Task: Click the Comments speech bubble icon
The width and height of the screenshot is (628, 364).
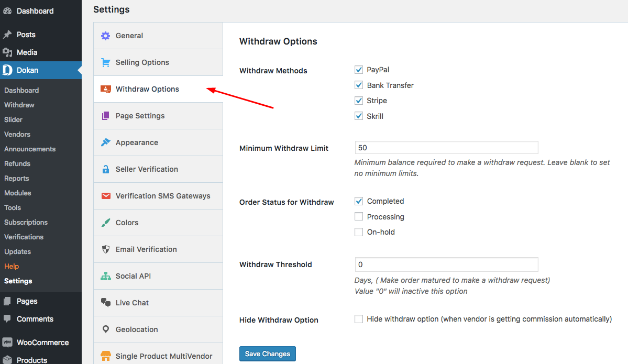Action: tap(7, 319)
